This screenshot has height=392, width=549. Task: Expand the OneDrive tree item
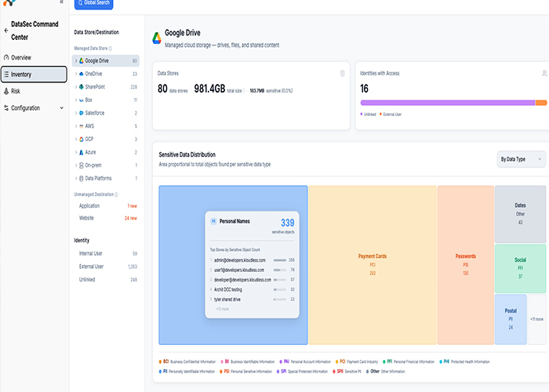point(76,74)
